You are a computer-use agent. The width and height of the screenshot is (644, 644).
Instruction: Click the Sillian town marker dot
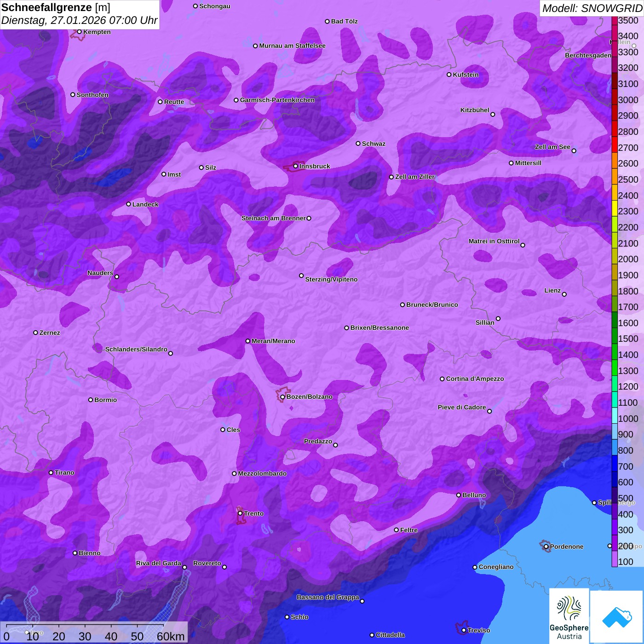coord(498,318)
